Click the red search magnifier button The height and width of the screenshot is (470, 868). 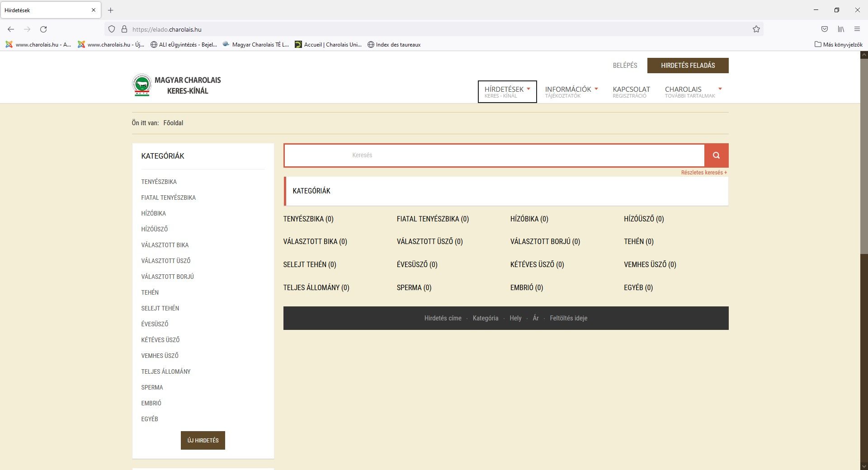[x=716, y=155]
